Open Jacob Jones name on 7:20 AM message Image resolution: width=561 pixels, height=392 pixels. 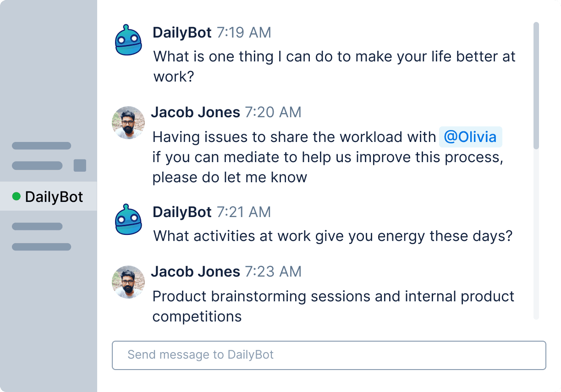tap(195, 112)
